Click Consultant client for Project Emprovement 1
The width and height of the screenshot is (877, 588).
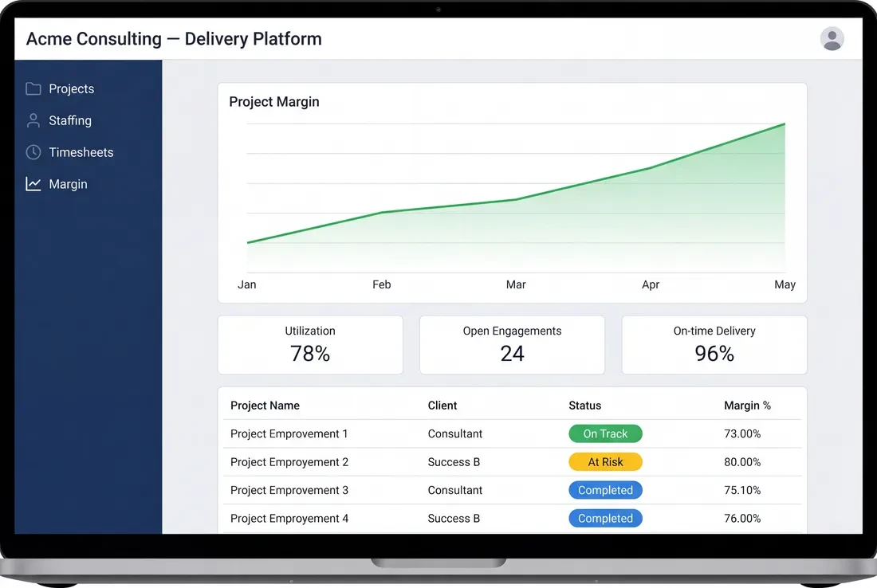click(454, 433)
